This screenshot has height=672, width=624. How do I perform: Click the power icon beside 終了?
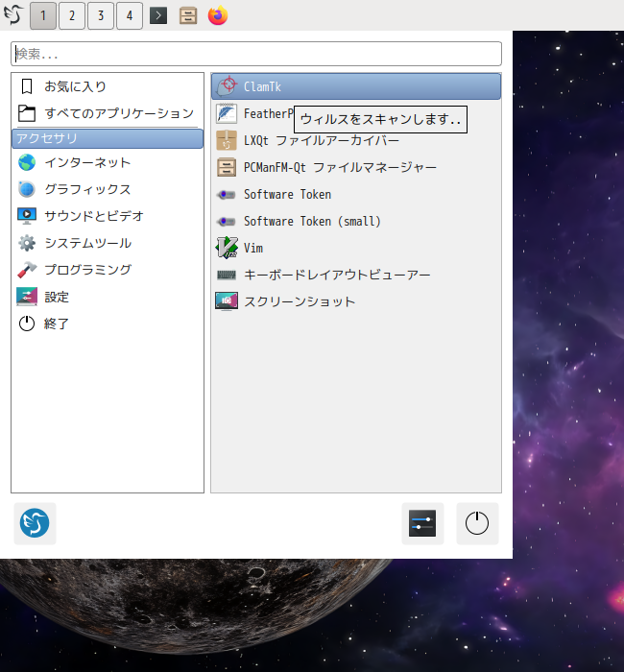pyautogui.click(x=27, y=324)
